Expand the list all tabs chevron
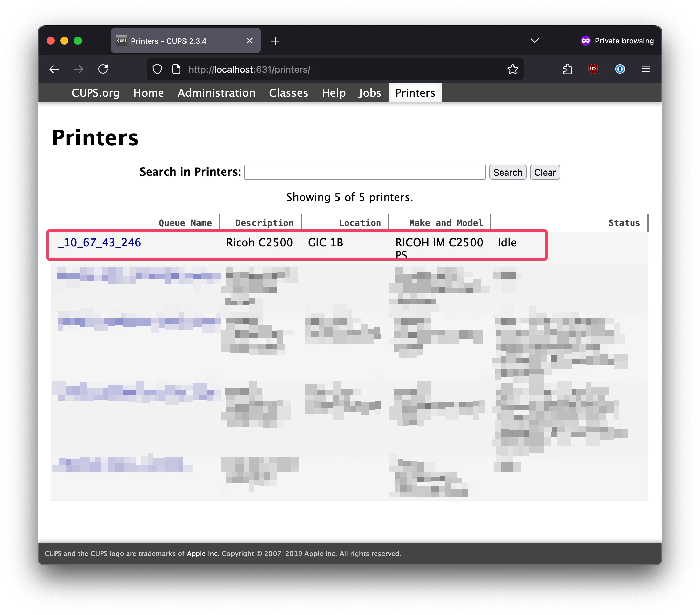The height and width of the screenshot is (615, 700). [534, 41]
